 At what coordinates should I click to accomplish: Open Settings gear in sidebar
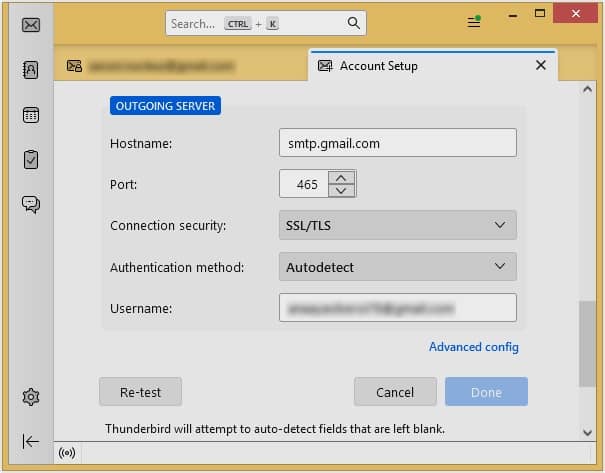(x=30, y=397)
